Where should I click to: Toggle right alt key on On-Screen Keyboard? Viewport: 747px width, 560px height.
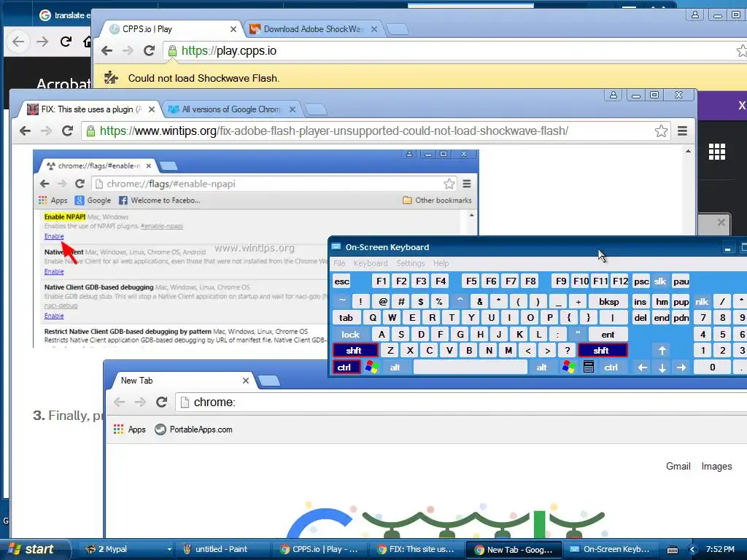(x=542, y=367)
